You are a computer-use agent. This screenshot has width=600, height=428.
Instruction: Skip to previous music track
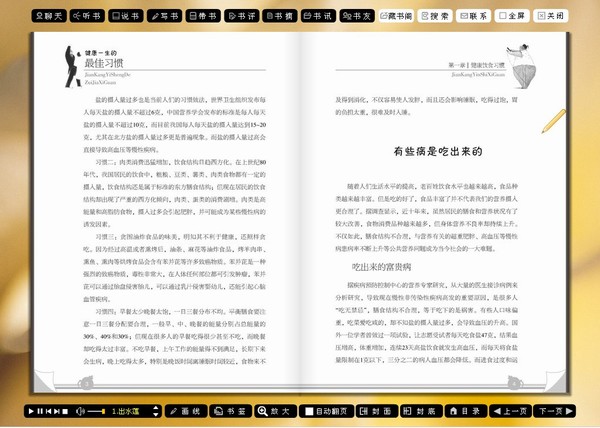[x=49, y=411]
